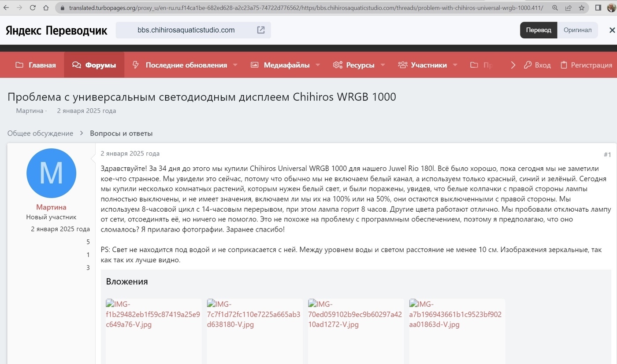Expand the Участники dropdown arrow
This screenshot has width=617, height=364.
[455, 65]
